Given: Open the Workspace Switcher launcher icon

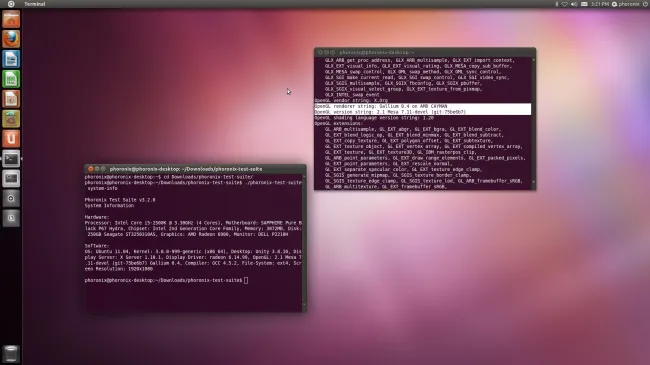Looking at the screenshot, I should pos(11,178).
